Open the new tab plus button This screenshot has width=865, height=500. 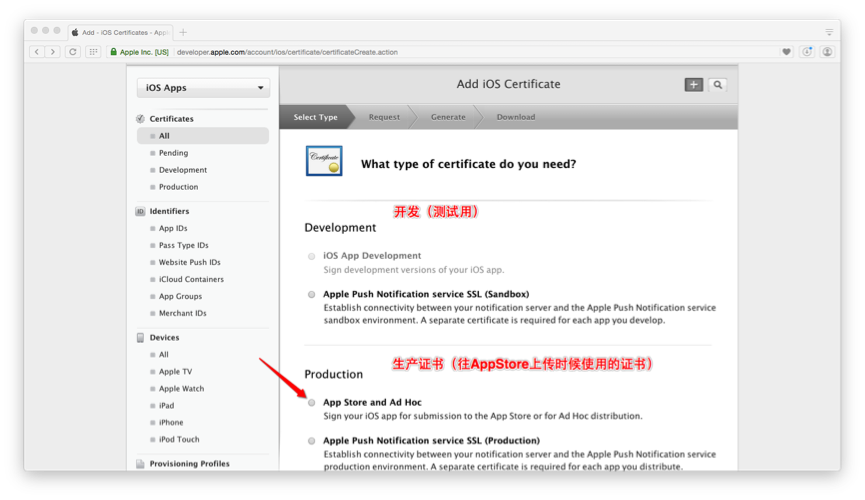(x=183, y=32)
